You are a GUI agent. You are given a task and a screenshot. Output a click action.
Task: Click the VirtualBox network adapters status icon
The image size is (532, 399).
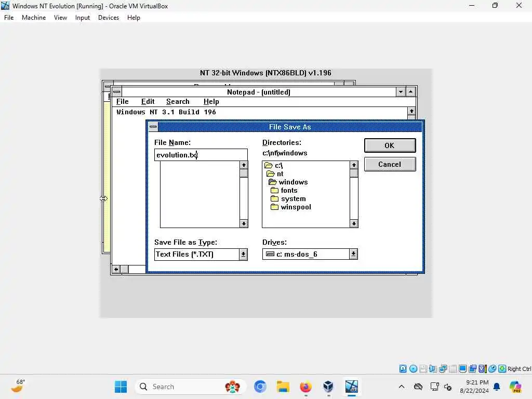click(443, 369)
